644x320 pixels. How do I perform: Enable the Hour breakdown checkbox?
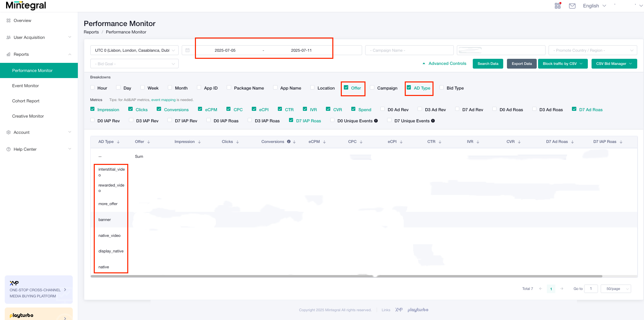[x=92, y=88]
